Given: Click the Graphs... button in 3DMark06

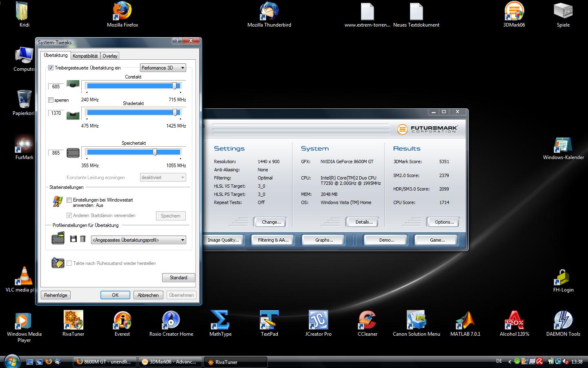Looking at the screenshot, I should [x=324, y=240].
